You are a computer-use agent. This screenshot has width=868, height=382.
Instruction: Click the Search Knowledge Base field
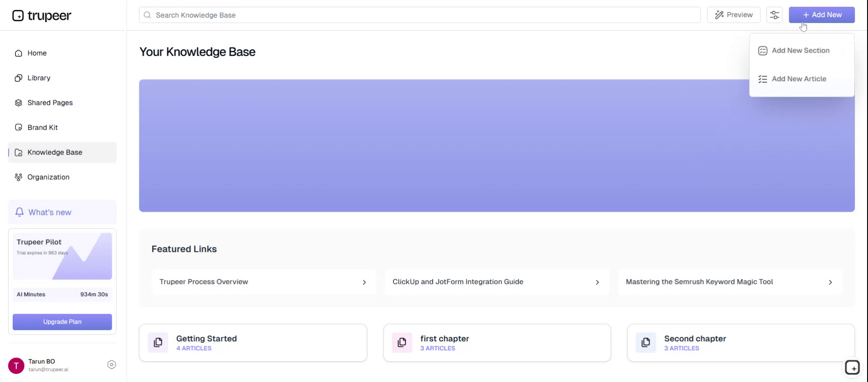click(x=420, y=15)
